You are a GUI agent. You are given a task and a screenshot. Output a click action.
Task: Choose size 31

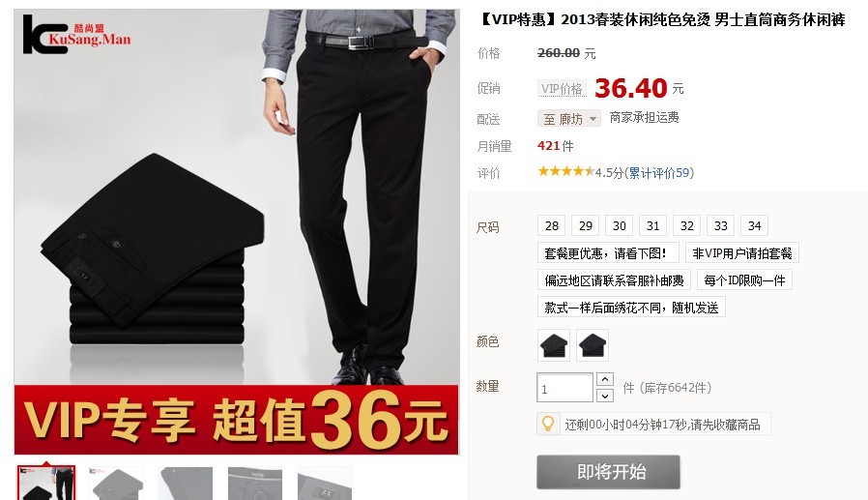(x=653, y=226)
